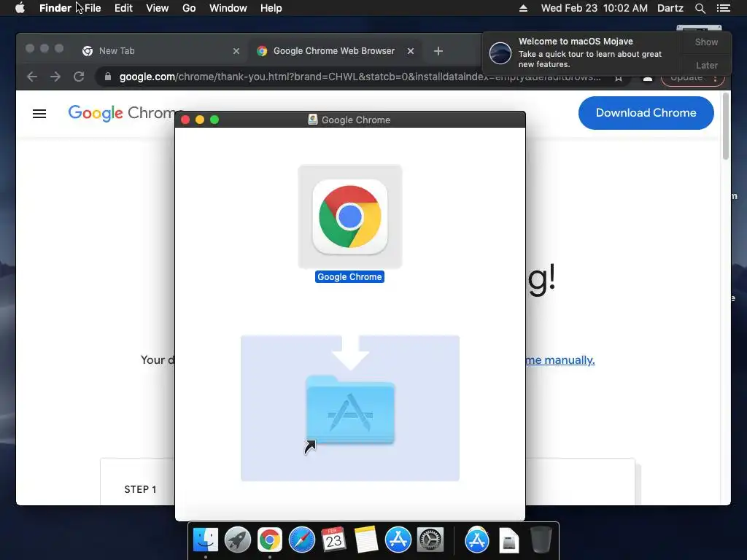747x560 pixels.
Task: Open Google Chrome from the Dock
Action: point(270,540)
